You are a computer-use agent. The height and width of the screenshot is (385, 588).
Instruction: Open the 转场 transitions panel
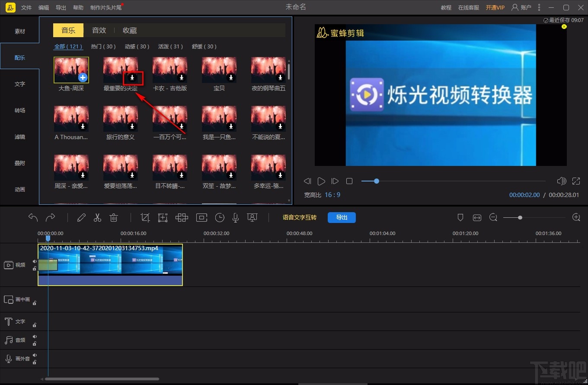tap(20, 111)
